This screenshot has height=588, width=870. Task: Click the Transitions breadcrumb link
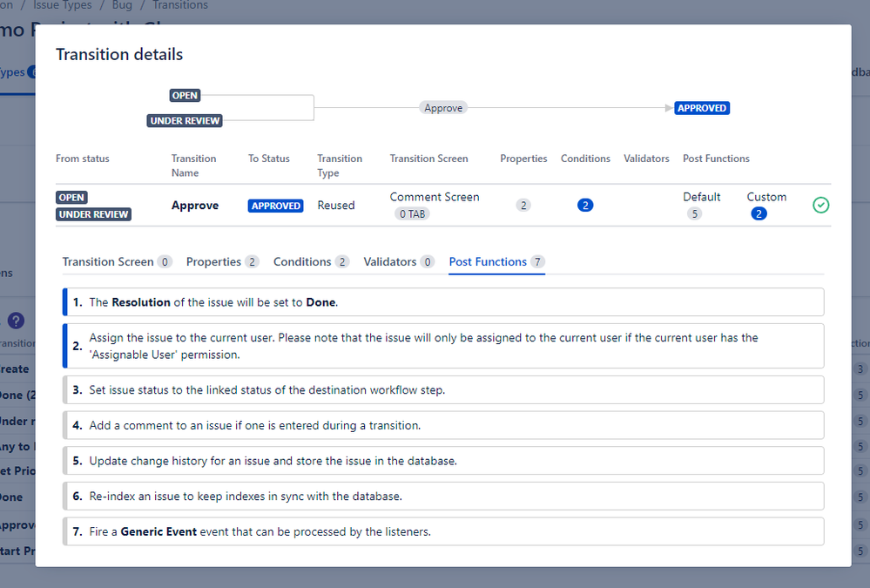point(180,5)
